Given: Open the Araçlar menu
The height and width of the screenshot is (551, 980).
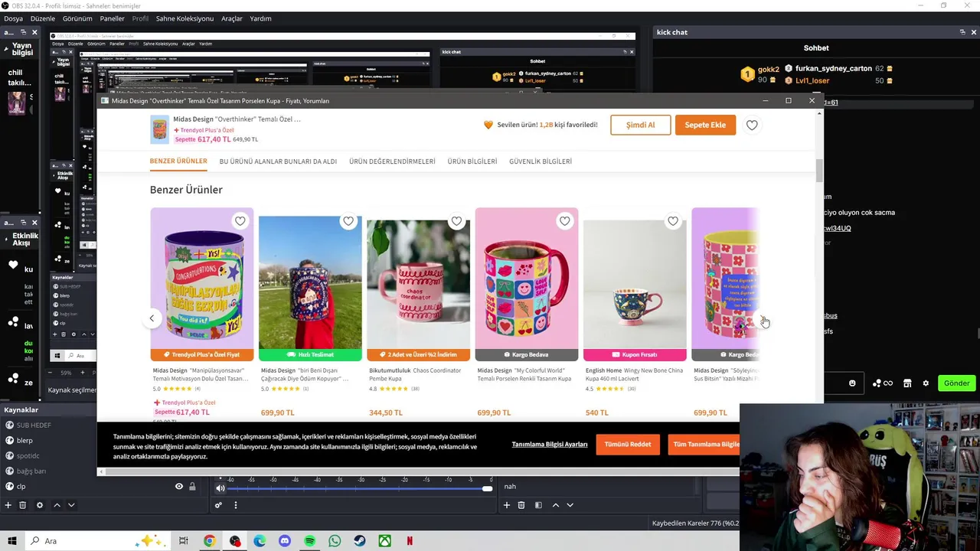Looking at the screenshot, I should [x=232, y=18].
